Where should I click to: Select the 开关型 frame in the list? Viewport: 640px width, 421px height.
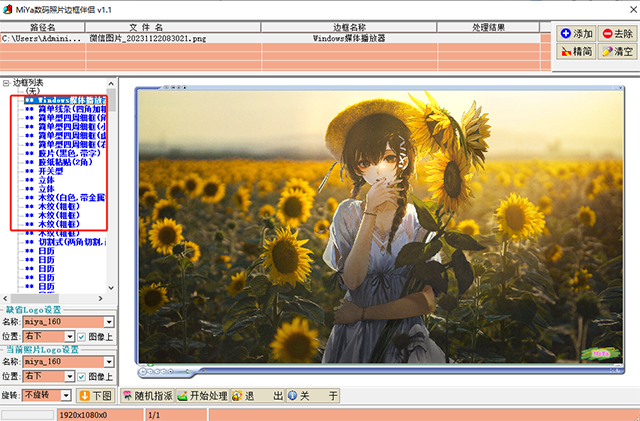pos(52,171)
